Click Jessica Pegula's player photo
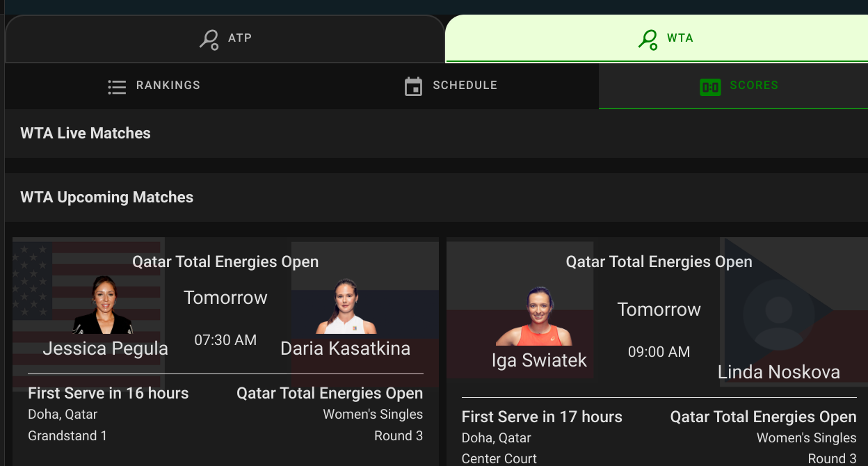Viewport: 868px width, 466px height. coord(103,305)
